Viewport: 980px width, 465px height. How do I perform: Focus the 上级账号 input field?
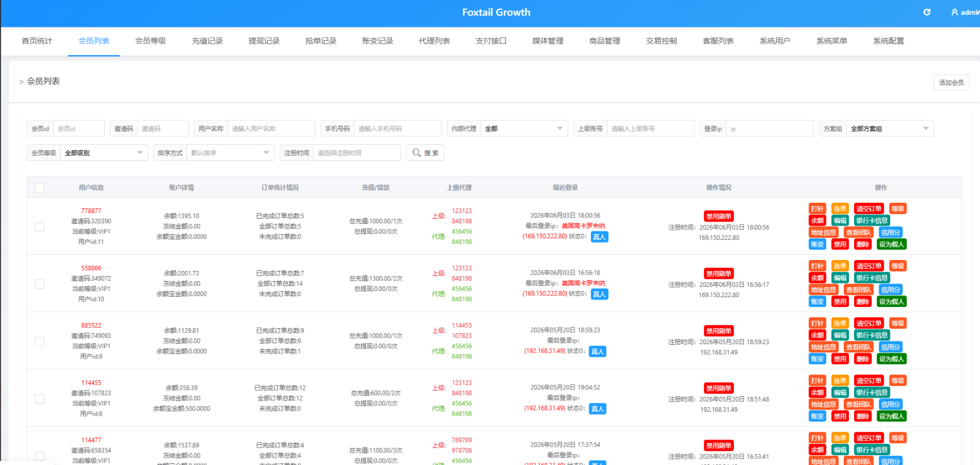tap(651, 128)
